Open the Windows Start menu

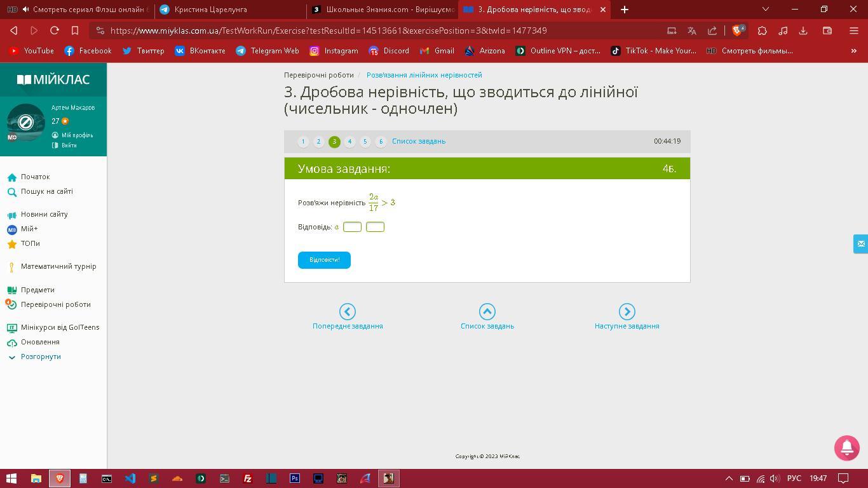tap(11, 478)
